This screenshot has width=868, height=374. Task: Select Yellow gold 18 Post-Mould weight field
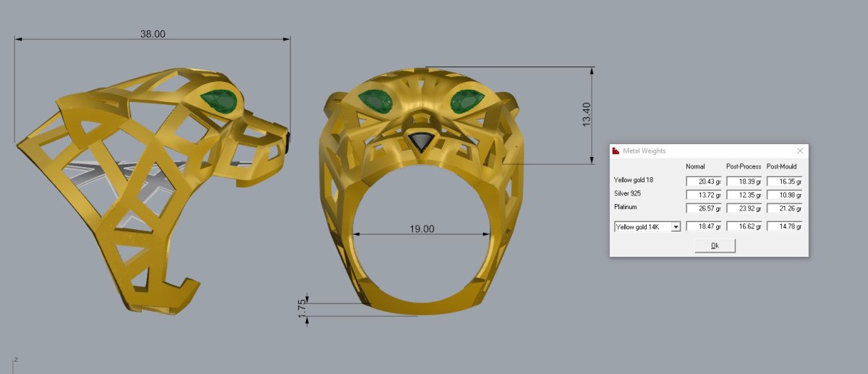pyautogui.click(x=784, y=182)
